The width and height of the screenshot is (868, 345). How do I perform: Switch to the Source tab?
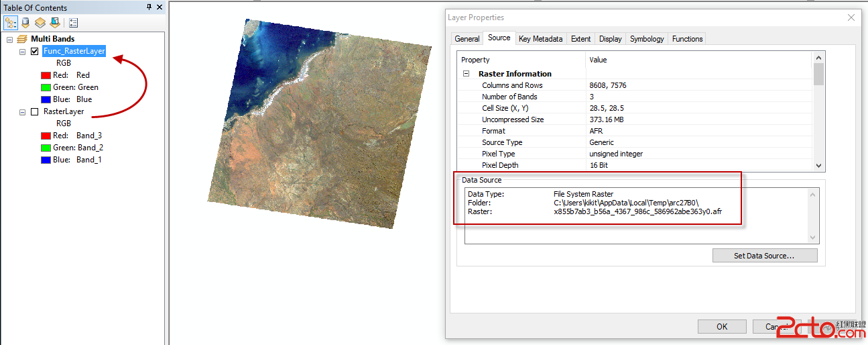[499, 38]
